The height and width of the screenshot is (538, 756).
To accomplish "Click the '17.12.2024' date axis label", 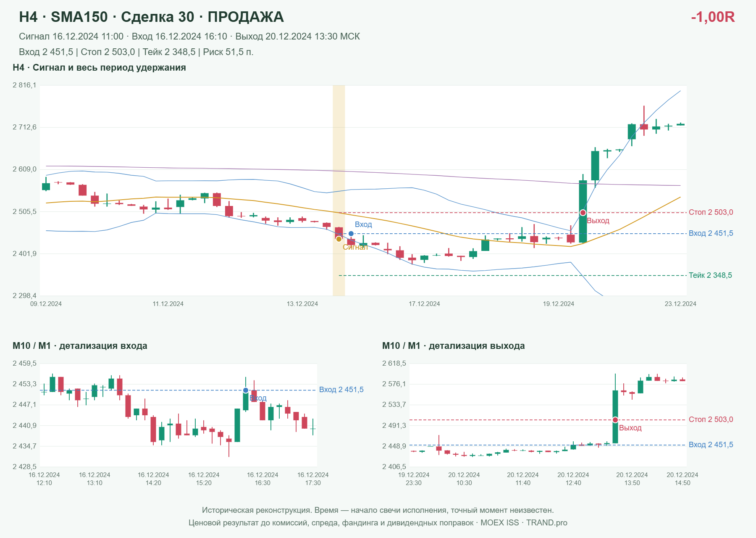I will [424, 304].
